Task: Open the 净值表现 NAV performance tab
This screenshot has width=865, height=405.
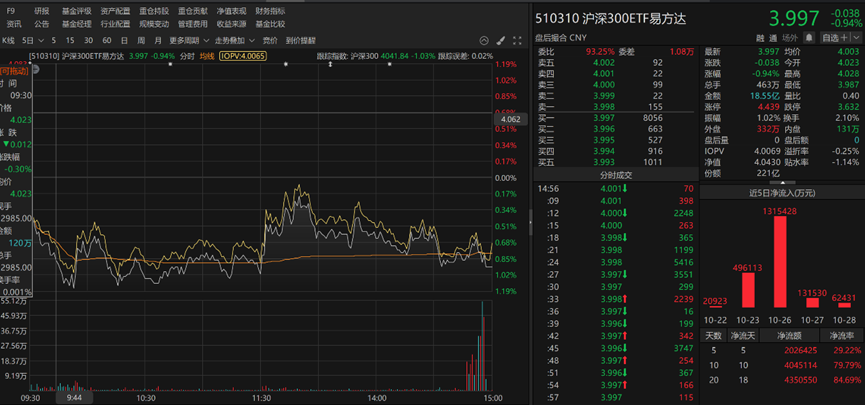Action: pyautogui.click(x=231, y=10)
